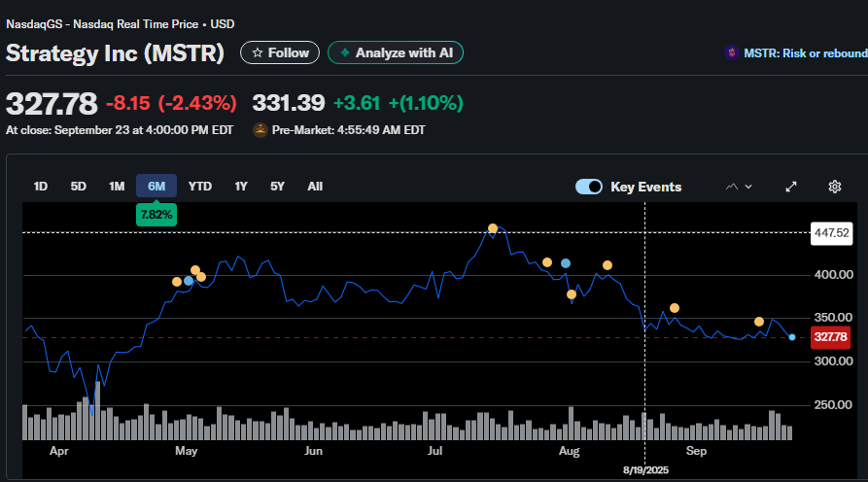Click the pre-market sunrise icon

coord(260,130)
